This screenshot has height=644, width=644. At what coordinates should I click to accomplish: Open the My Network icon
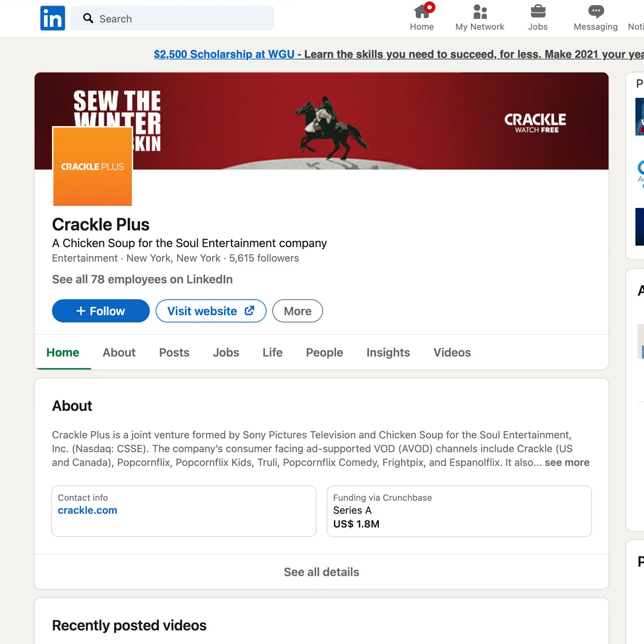tap(480, 12)
